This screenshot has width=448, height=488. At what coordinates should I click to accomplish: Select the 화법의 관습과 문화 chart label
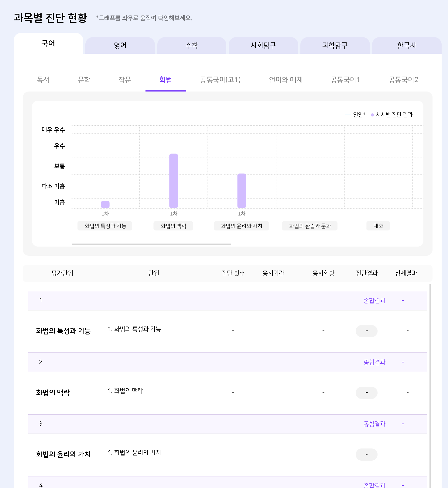[x=309, y=226]
